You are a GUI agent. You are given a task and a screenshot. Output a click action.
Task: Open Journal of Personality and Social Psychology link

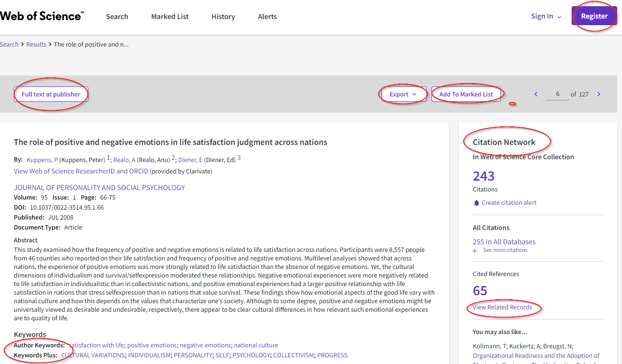pos(99,188)
